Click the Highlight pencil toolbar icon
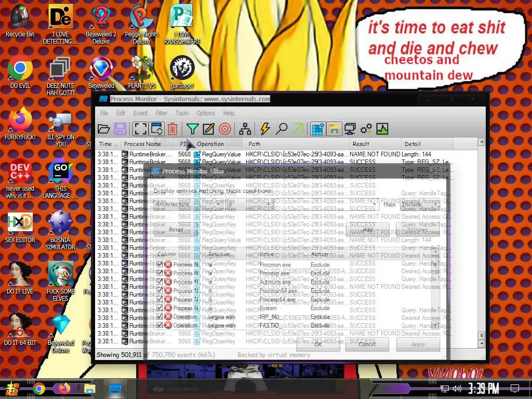 click(x=209, y=129)
